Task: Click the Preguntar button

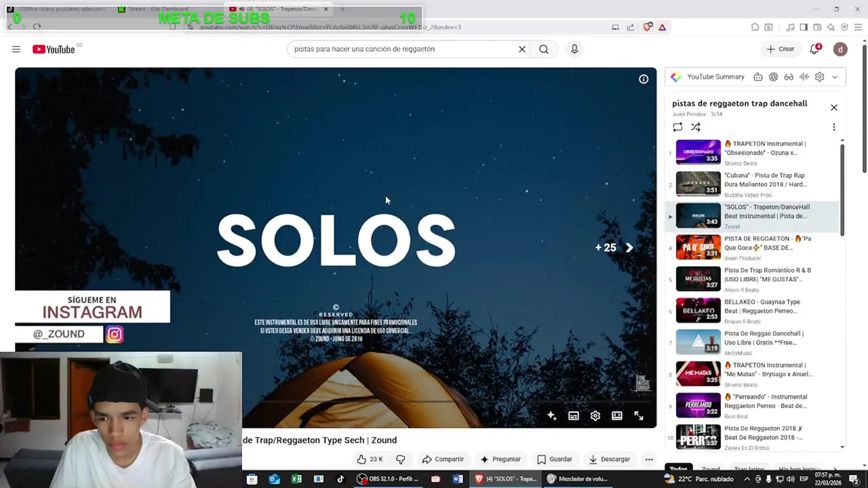Action: click(500, 459)
